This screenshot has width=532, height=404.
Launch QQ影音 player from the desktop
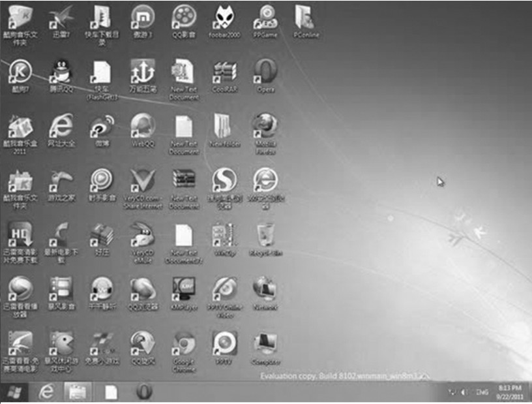coord(184,22)
